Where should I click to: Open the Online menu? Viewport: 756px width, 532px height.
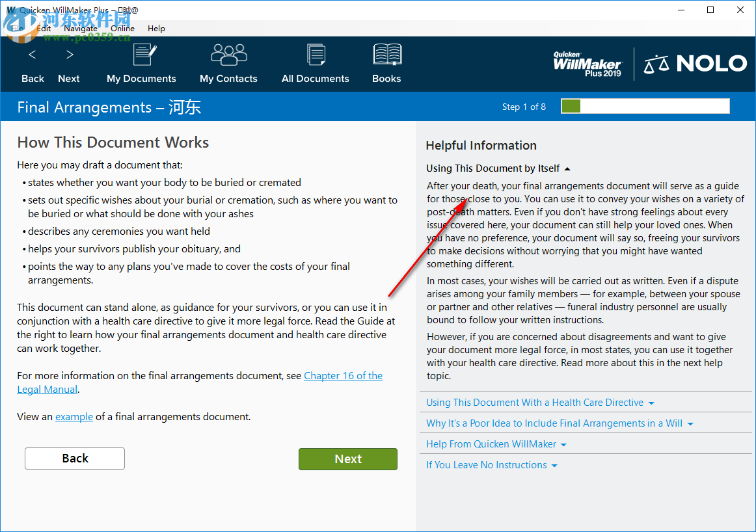click(x=122, y=29)
